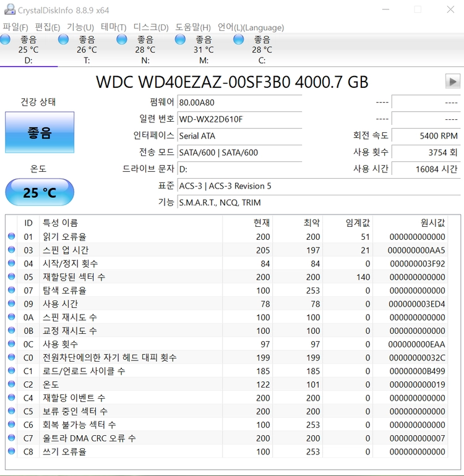Screen dimensions: 464x476
Task: Click status dot of 로드/언로드 사이클 수 row
Action: pos(12,370)
